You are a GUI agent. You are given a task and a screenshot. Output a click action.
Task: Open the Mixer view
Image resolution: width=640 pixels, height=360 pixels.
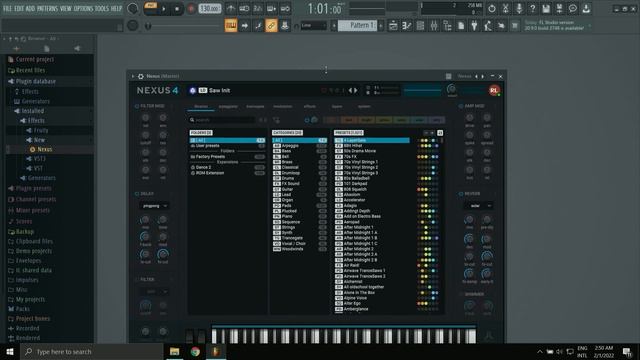434,26
